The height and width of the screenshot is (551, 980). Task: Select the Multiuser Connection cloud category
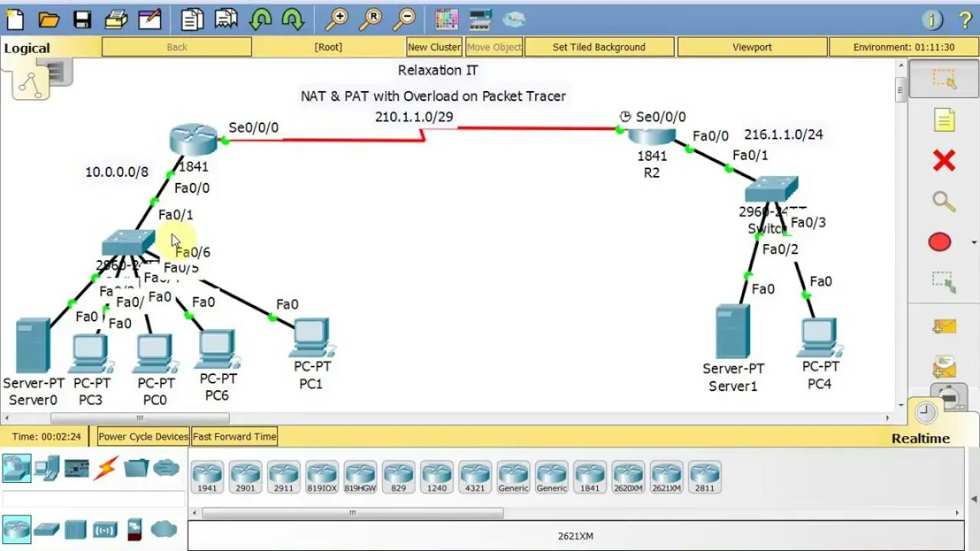[165, 468]
